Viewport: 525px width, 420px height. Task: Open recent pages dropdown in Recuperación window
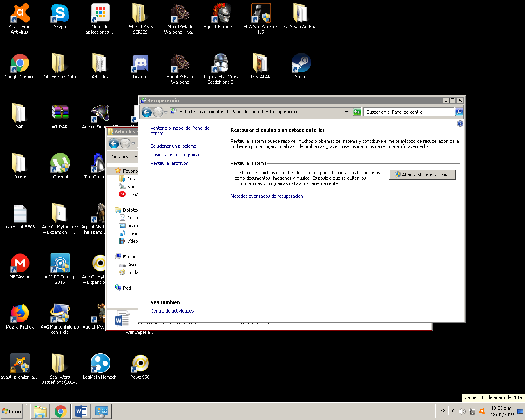[x=166, y=112]
